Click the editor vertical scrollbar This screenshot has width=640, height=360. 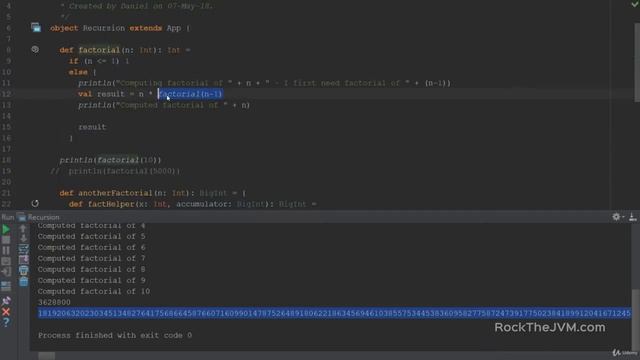637,61
